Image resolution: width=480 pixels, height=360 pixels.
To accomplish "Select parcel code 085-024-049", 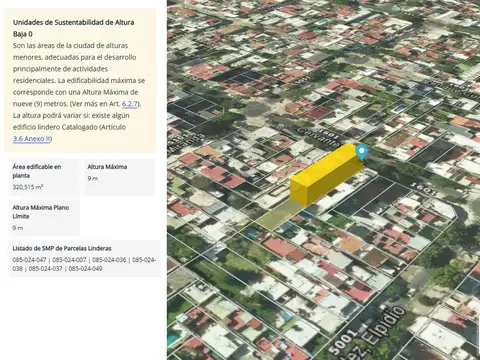I will coord(85,269).
